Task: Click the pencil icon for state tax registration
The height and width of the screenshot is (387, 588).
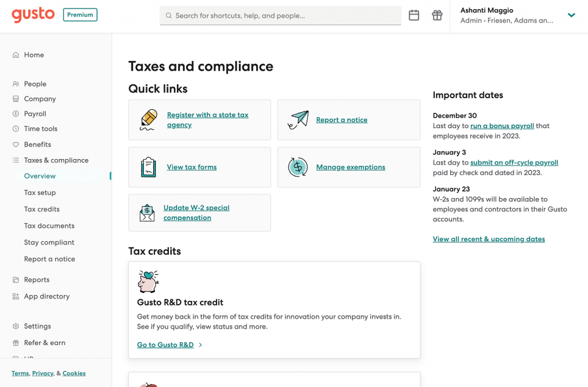Action: pyautogui.click(x=149, y=120)
